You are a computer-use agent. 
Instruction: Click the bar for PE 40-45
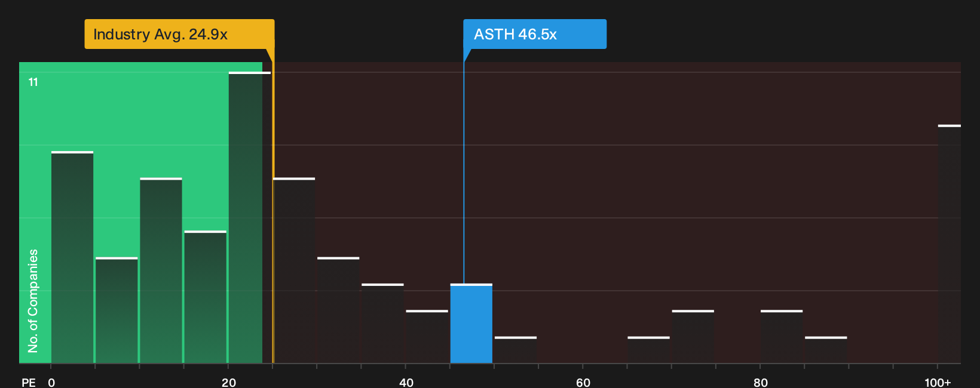click(x=427, y=337)
